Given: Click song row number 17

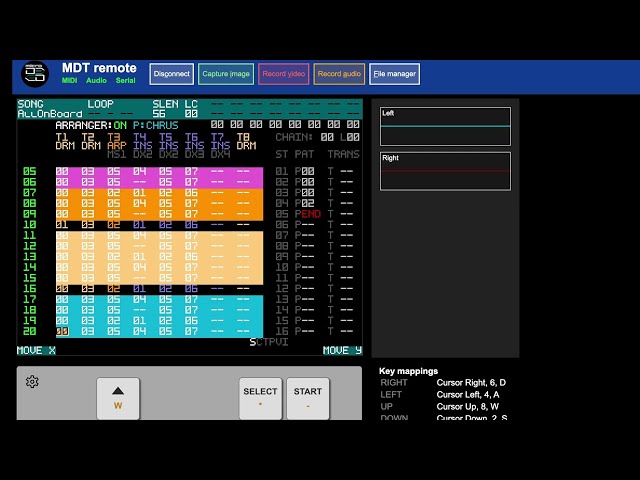Looking at the screenshot, I should (x=29, y=299).
